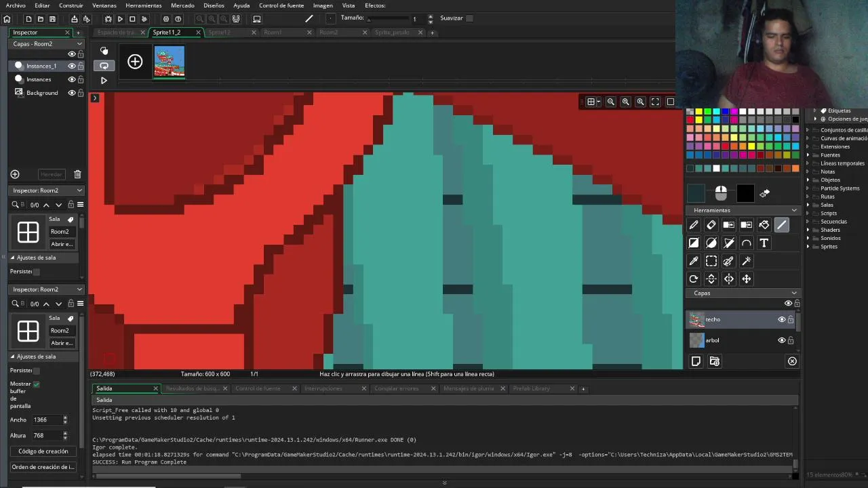Screen dimensions: 868x488
Task: Toggle visibility of the techo layer
Action: (781, 319)
